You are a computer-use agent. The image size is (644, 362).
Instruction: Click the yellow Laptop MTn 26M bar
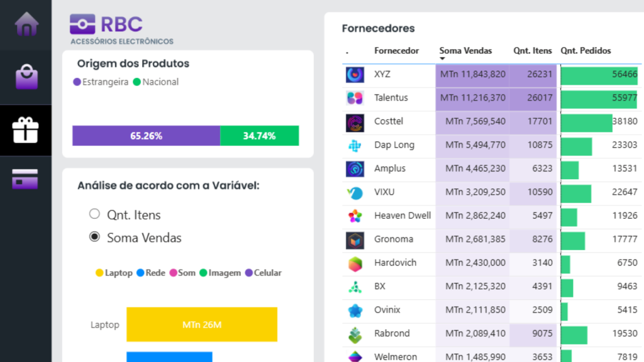click(201, 324)
